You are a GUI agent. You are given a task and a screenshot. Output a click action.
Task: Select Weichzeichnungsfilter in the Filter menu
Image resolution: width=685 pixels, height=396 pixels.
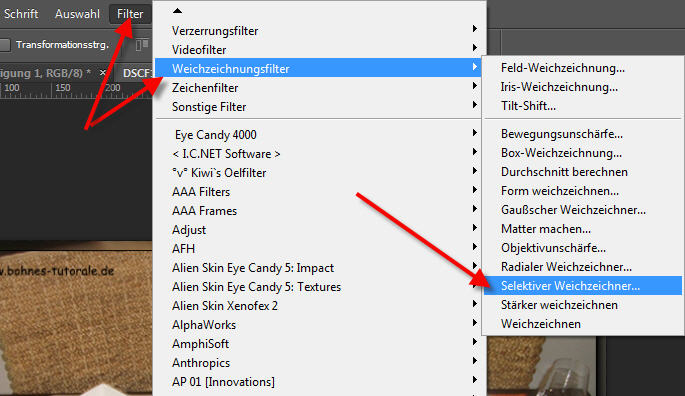[x=317, y=69]
